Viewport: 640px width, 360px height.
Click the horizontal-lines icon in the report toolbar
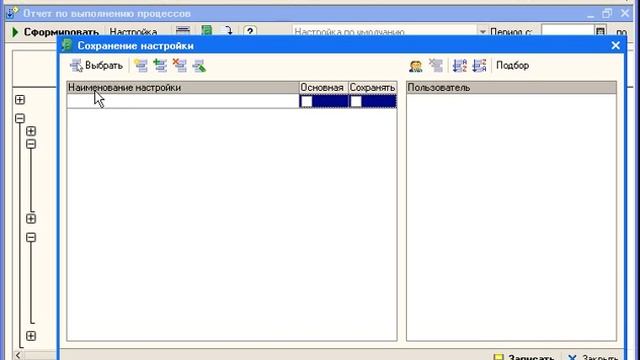coord(183,31)
